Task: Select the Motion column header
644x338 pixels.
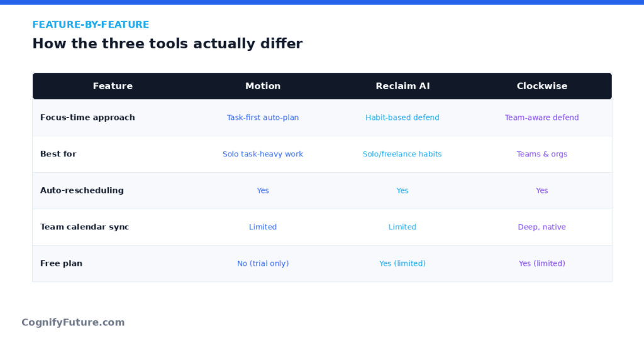Action: 263,86
